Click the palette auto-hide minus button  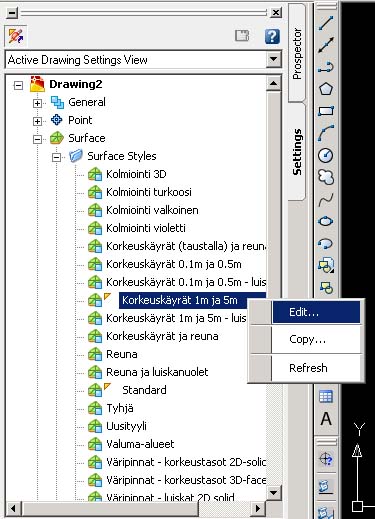(x=12, y=13)
